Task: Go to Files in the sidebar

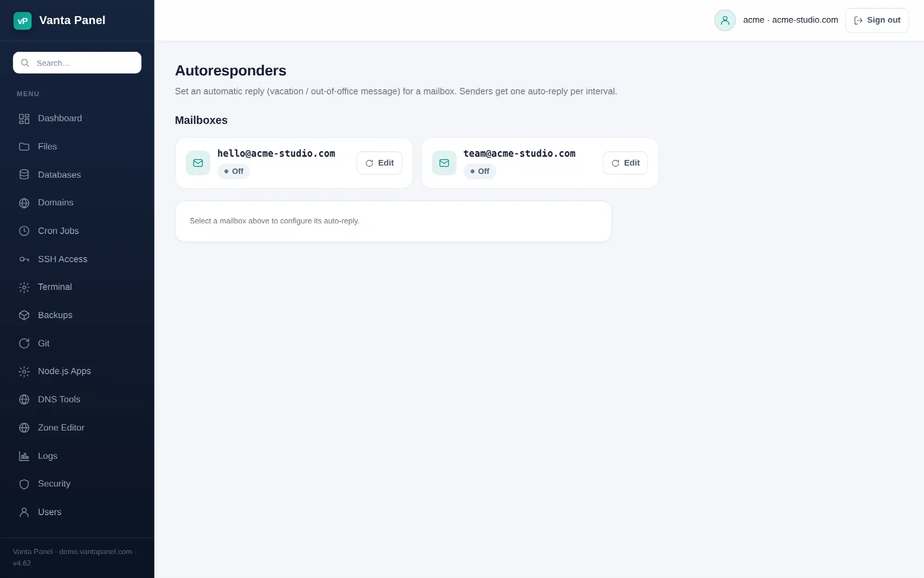Action: (77, 147)
